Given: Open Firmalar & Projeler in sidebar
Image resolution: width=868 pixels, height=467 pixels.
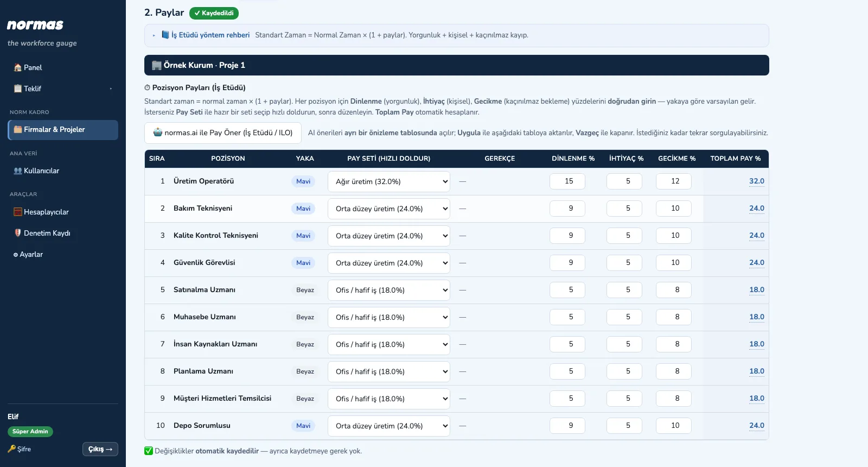Looking at the screenshot, I should 63,130.
